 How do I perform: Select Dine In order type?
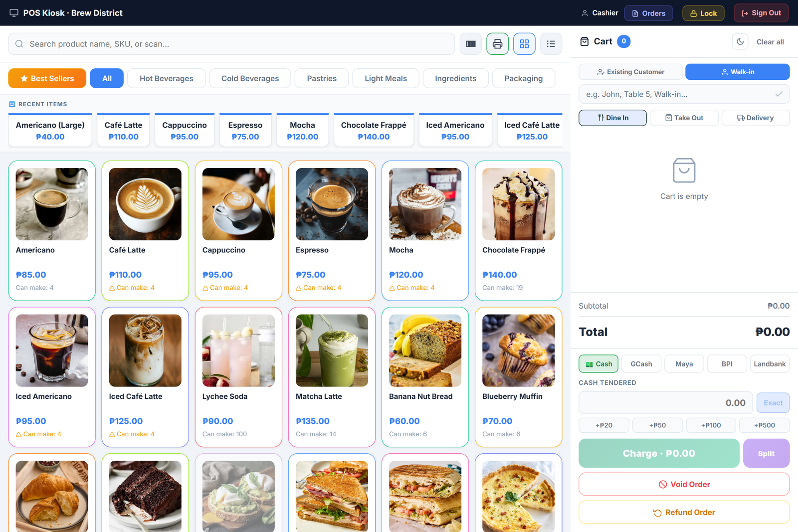[613, 118]
